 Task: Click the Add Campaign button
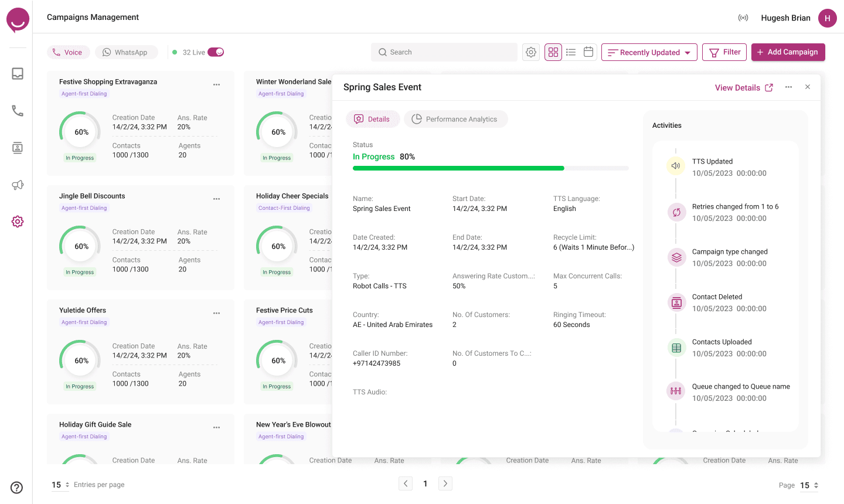pyautogui.click(x=788, y=52)
